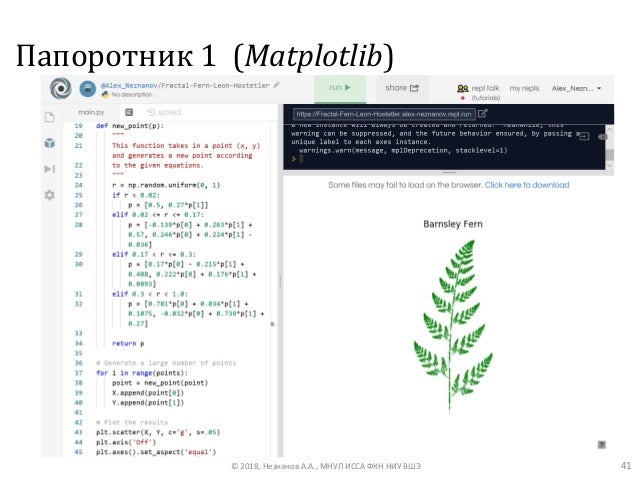This screenshot has height=479, width=638.
Task: Click the console scrollbar down arrow
Action: [x=610, y=165]
